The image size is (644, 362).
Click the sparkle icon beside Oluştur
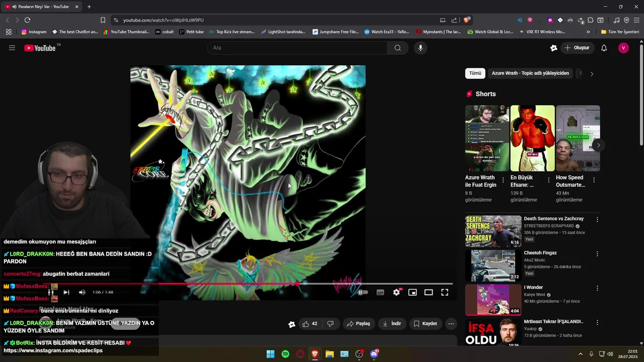[554, 48]
